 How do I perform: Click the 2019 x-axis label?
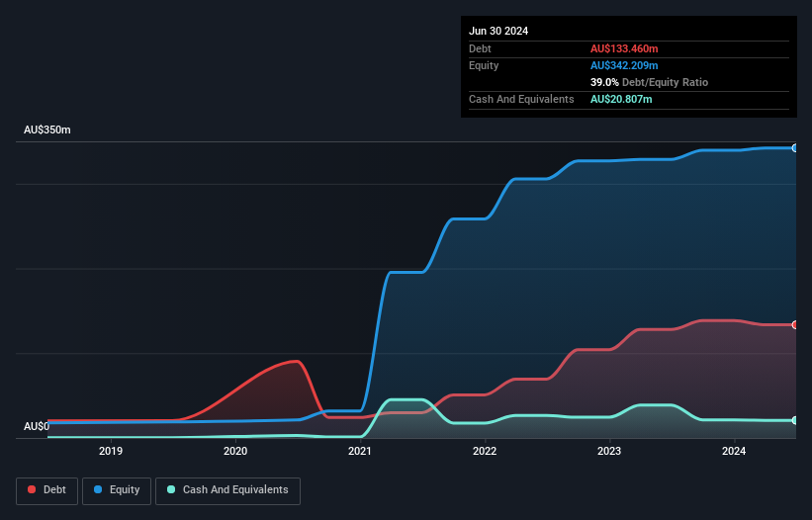(x=111, y=451)
